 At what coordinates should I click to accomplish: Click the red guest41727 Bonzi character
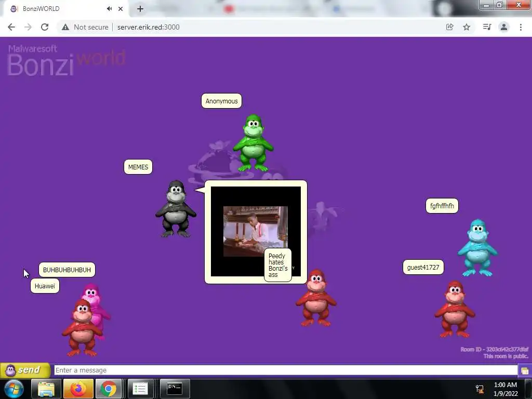(455, 309)
